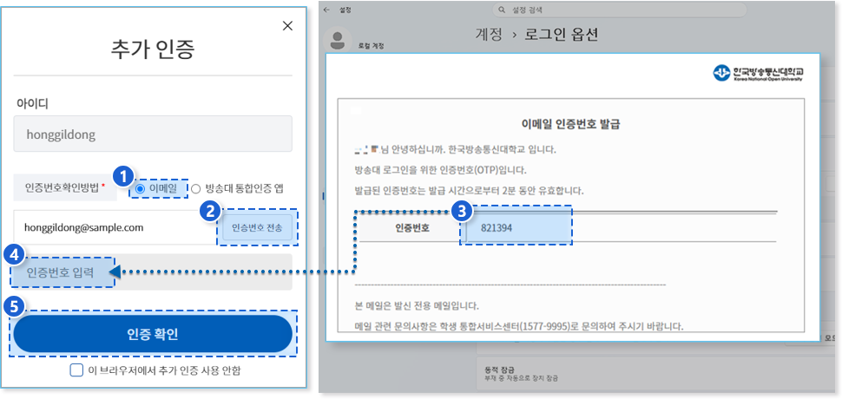Click the 인증 확인 button
The image size is (868, 399).
coord(153,334)
